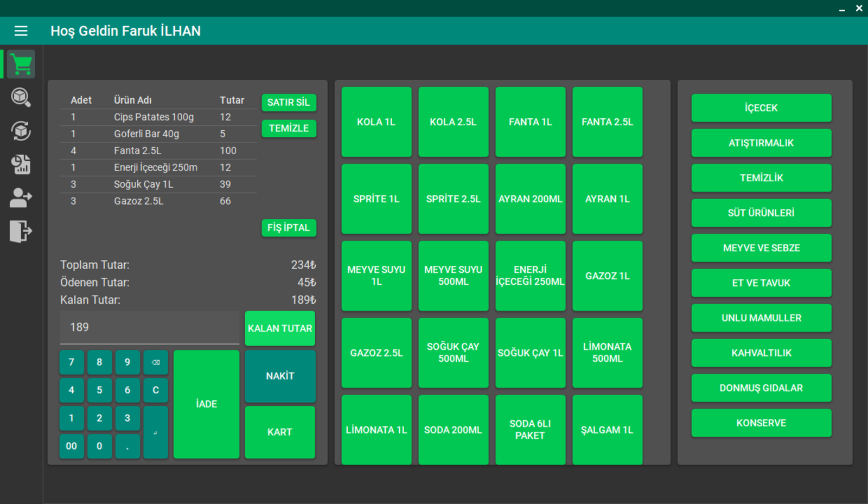868x504 pixels.
Task: Click the exit door icon
Action: tap(21, 231)
